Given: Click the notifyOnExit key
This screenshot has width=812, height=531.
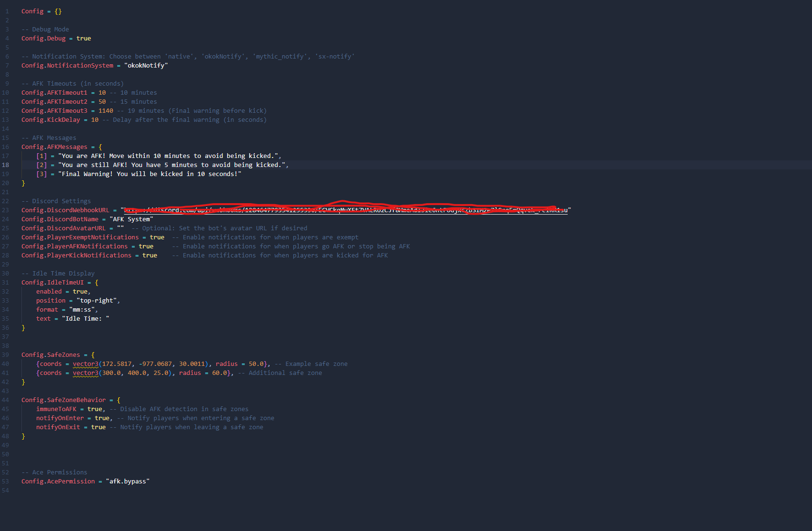Looking at the screenshot, I should click(58, 427).
